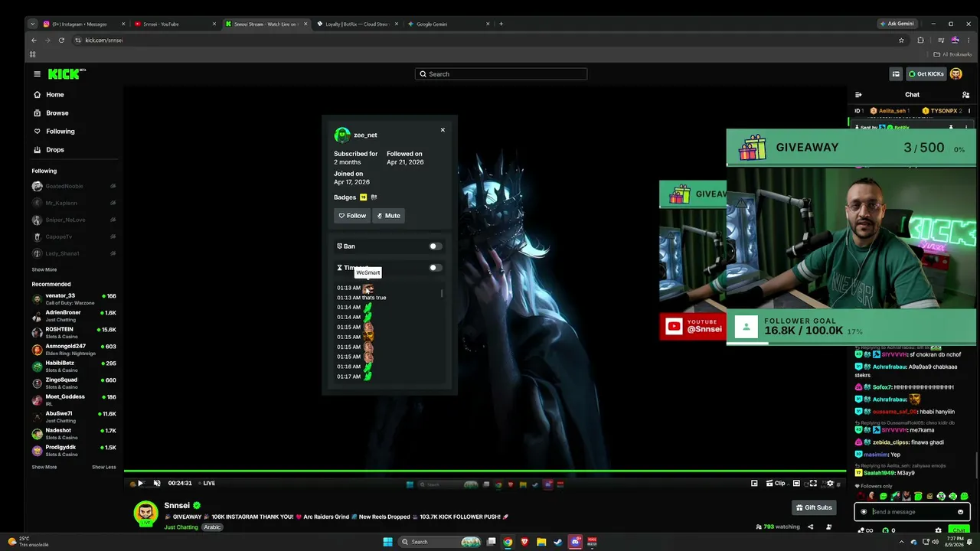
Task: Mute zee_net from the user card
Action: coord(388,216)
